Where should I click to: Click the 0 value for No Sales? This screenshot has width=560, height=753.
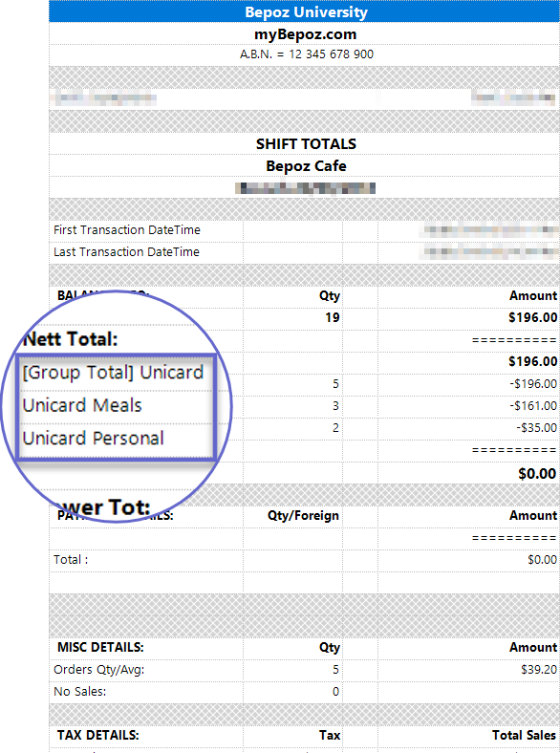(x=335, y=692)
